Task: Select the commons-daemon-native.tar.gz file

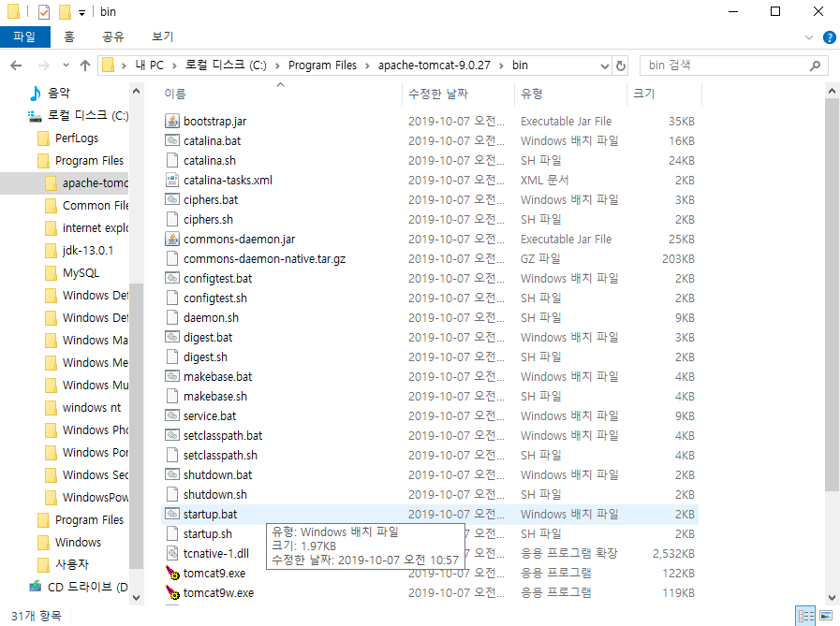Action: click(x=264, y=259)
